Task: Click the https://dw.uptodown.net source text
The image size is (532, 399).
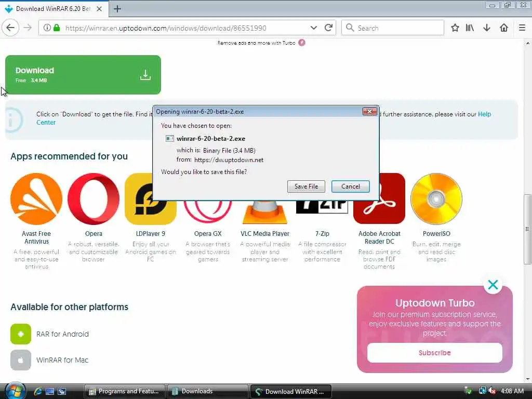Action: (x=229, y=160)
